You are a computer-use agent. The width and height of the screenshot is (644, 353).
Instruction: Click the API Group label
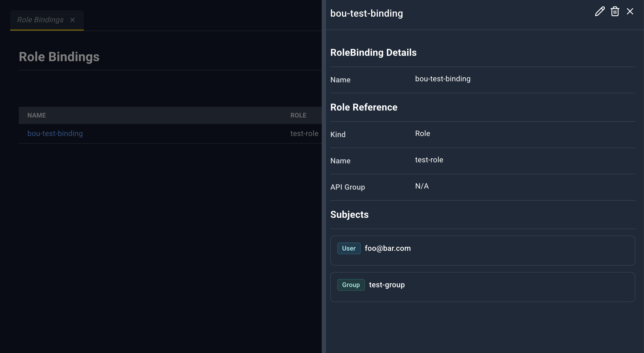point(348,187)
